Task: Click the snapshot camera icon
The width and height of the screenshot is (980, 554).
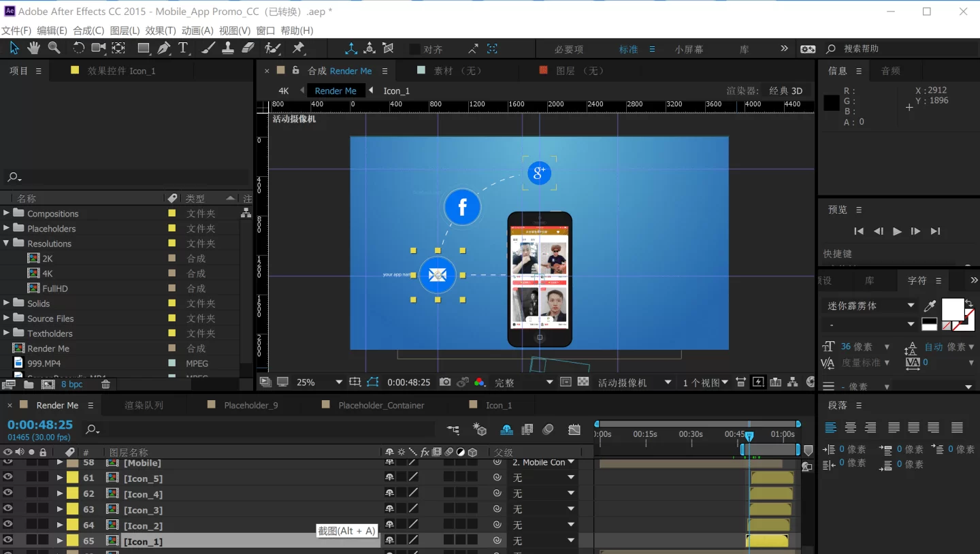Action: pos(445,382)
